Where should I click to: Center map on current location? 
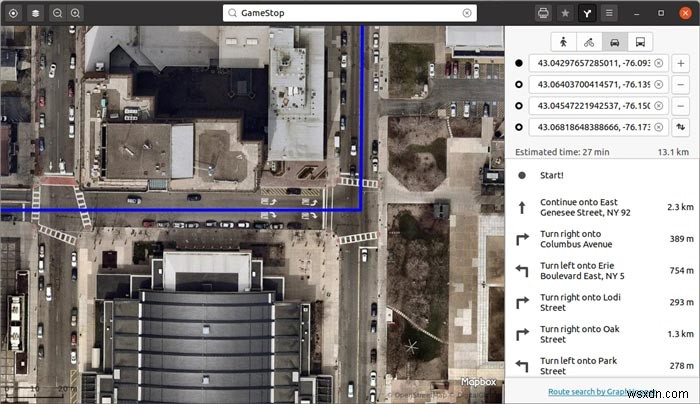[13, 13]
